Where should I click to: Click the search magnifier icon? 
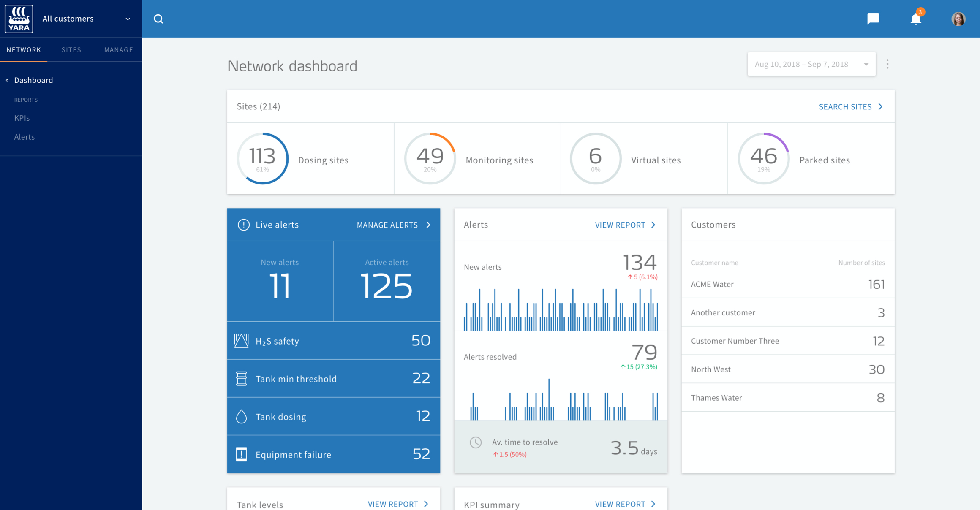(158, 19)
